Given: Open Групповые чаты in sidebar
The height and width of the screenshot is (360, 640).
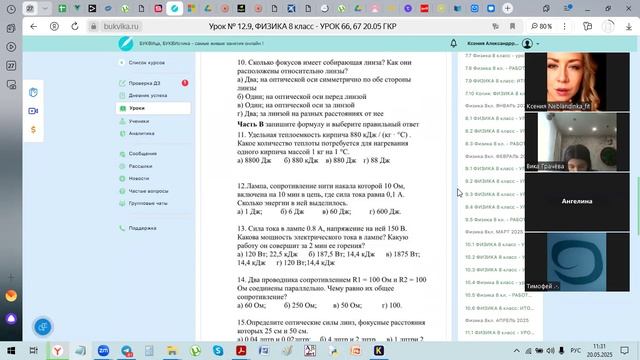Looking at the screenshot, I should (148, 203).
